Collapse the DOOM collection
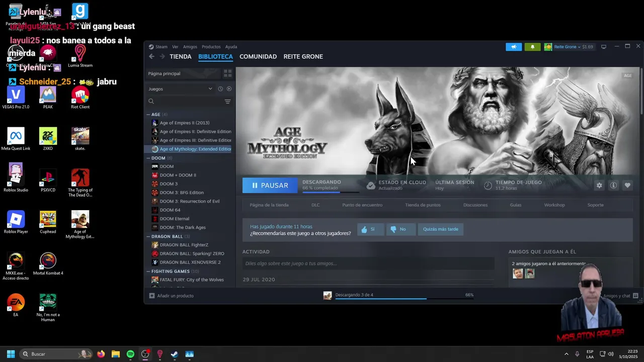Viewport: 644px width, 362px height. click(x=148, y=158)
